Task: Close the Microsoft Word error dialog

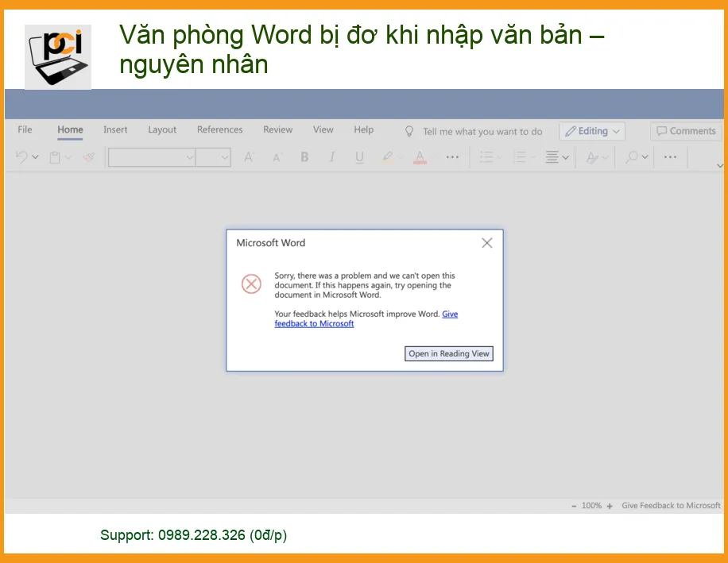Action: tap(486, 243)
